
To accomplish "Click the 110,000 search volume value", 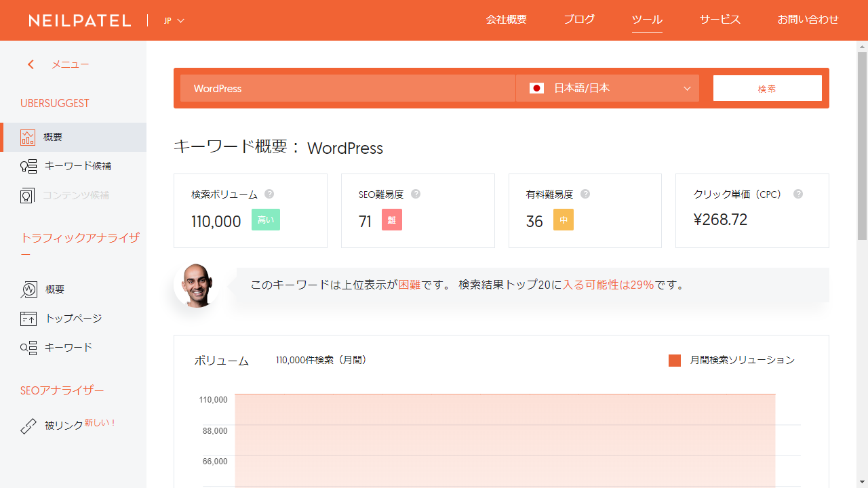I will (216, 221).
